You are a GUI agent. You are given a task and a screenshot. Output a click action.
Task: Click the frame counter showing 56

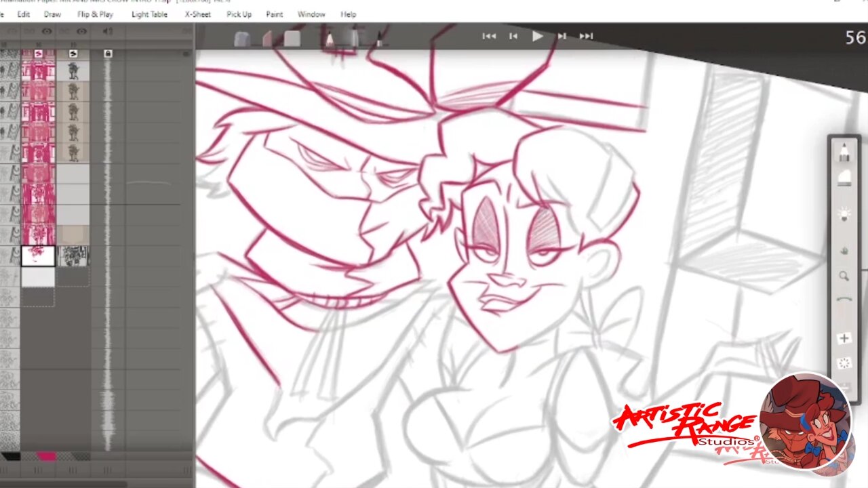click(x=855, y=38)
